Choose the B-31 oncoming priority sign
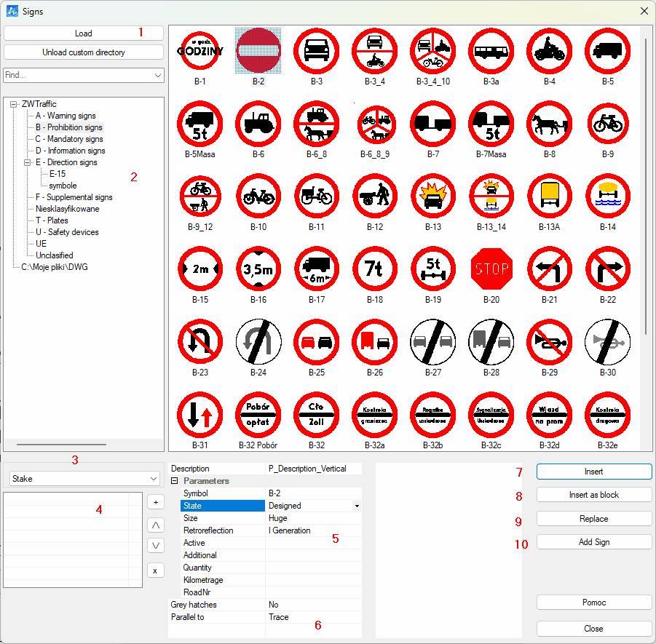Screen dimensions: 656x644 pyautogui.click(x=200, y=415)
